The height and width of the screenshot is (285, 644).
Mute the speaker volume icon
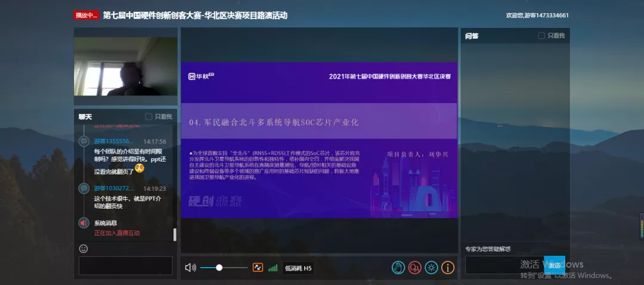190,268
